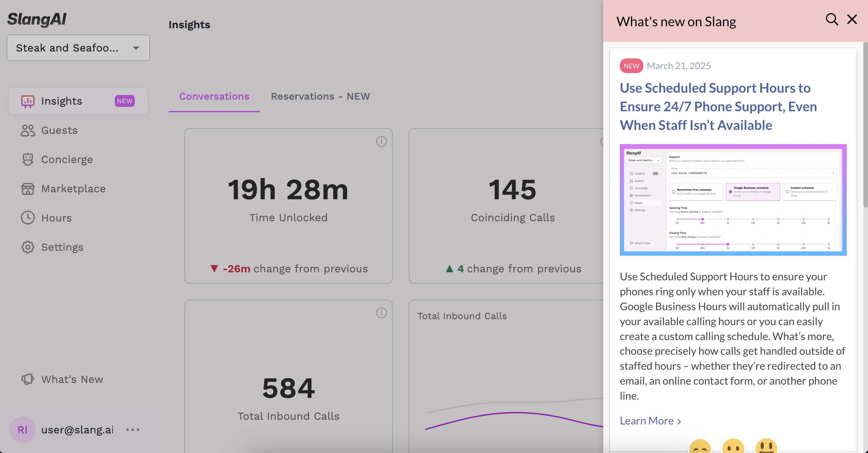868x453 pixels.
Task: Click the 584 Total Inbound Calls value
Action: (288, 388)
